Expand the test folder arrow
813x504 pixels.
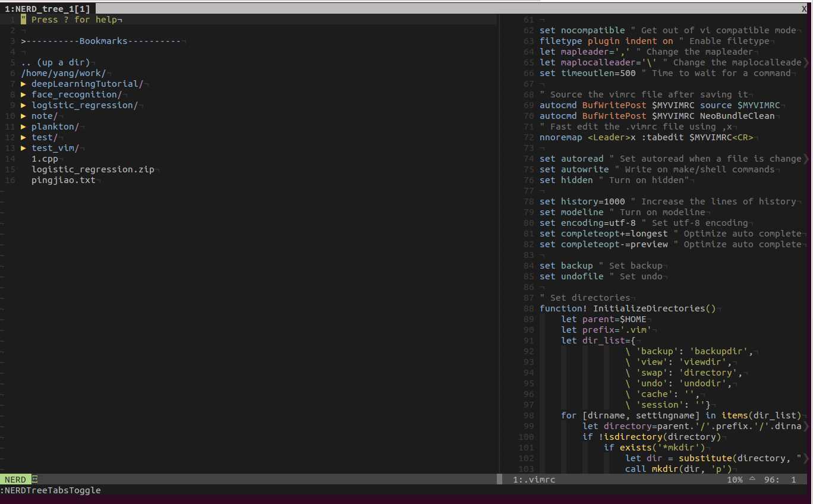[24, 137]
